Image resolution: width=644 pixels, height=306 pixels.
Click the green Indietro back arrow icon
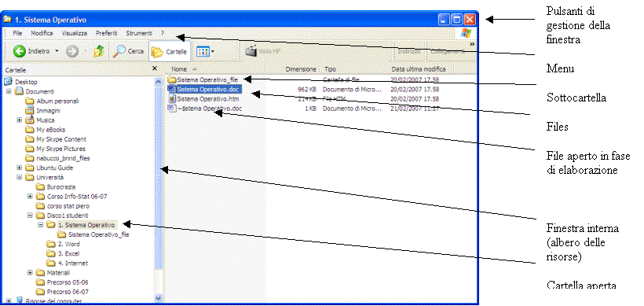click(x=20, y=51)
